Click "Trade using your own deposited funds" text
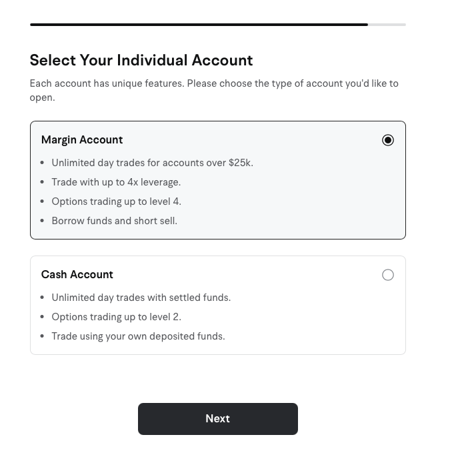The height and width of the screenshot is (467, 476). click(138, 336)
